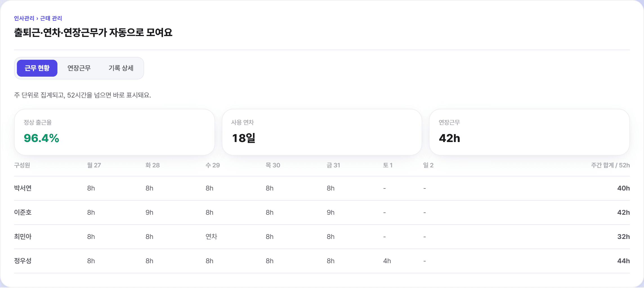This screenshot has height=288, width=644.
Task: Click 최민아's 연차 cell on Wednesday
Action: (x=211, y=237)
